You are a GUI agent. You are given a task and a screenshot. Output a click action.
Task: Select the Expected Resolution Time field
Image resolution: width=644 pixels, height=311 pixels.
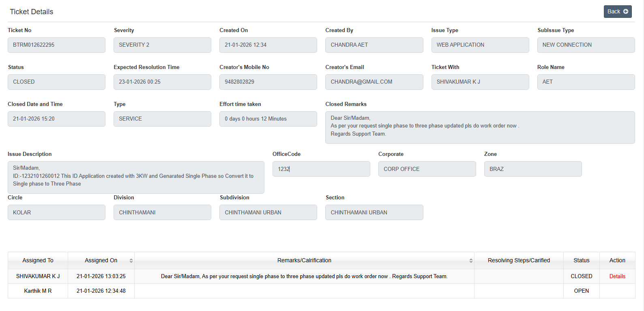162,82
